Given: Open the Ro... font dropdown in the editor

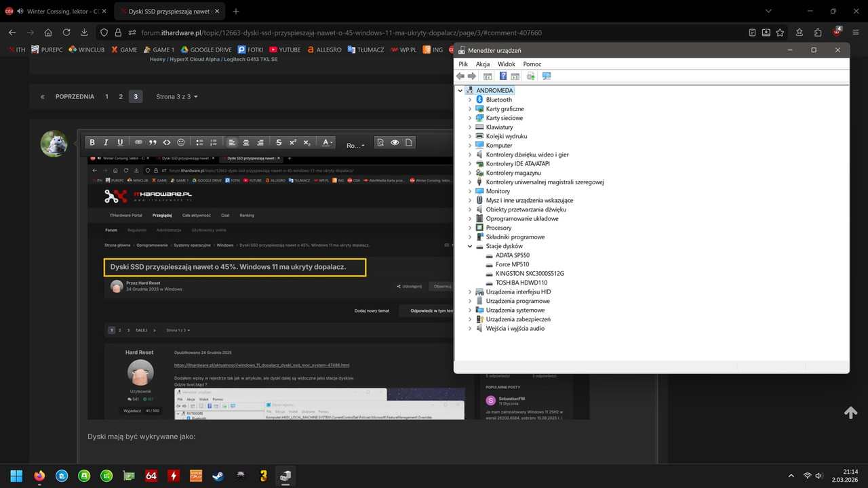Looking at the screenshot, I should click(x=355, y=145).
